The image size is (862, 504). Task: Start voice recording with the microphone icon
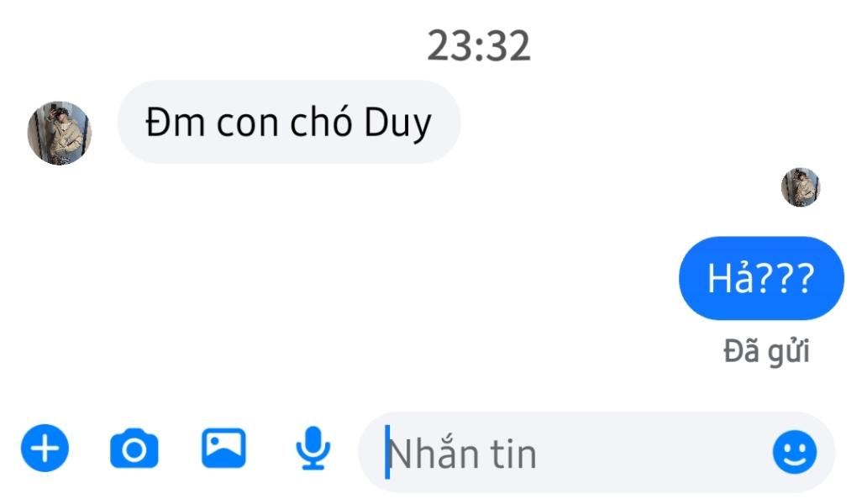coord(313,448)
